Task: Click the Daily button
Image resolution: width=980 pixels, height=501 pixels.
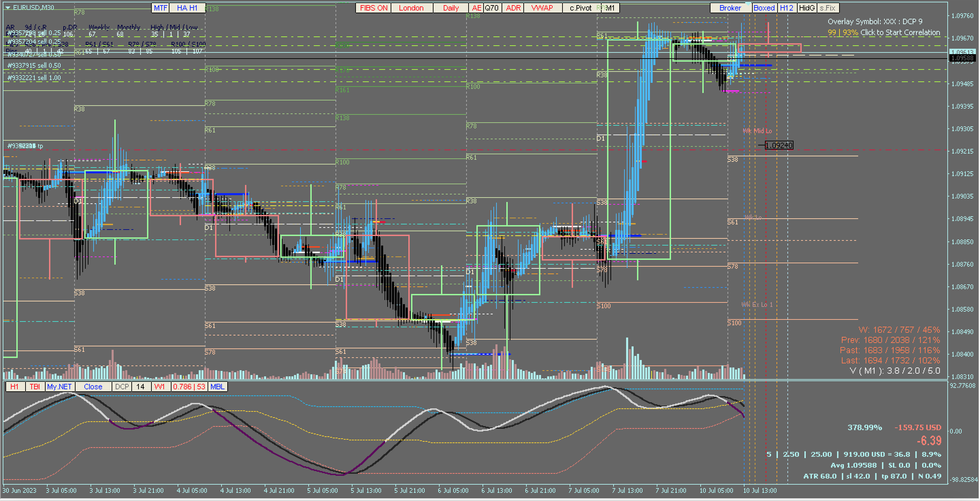Action: [x=451, y=8]
